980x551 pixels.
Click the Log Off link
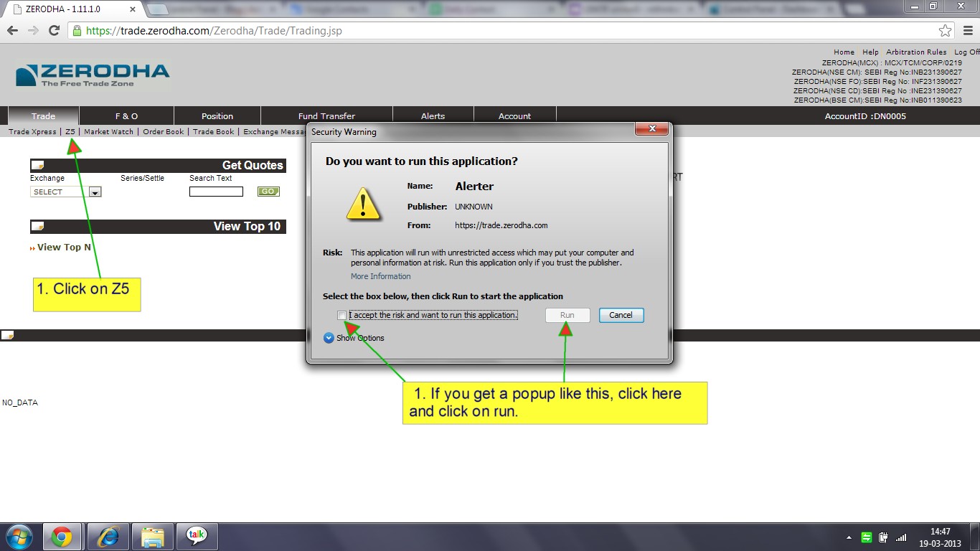[966, 52]
